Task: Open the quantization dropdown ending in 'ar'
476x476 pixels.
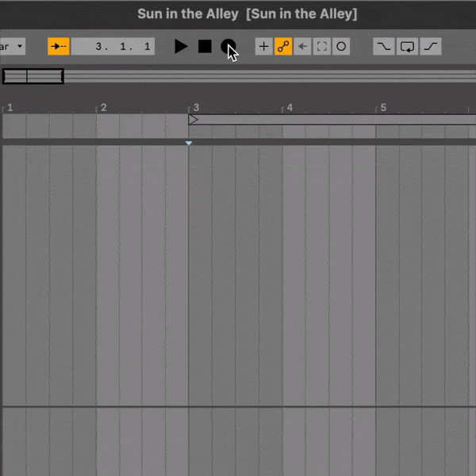Action: (x=13, y=47)
